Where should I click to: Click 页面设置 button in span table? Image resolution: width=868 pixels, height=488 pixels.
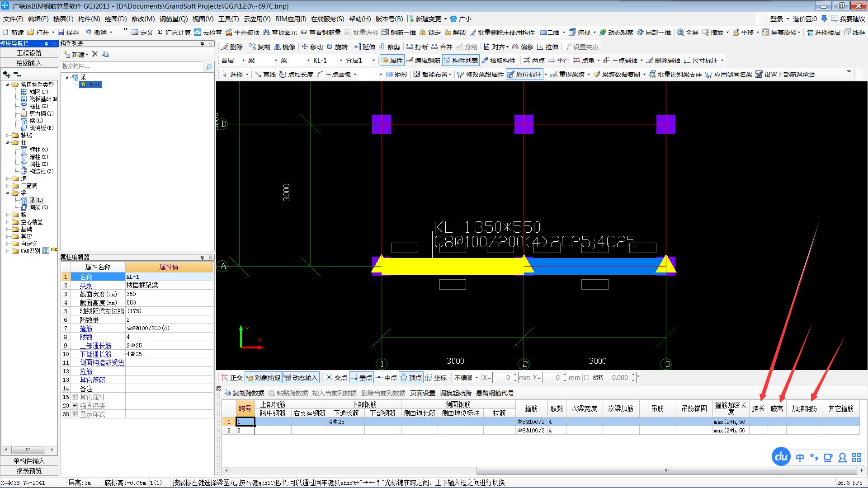423,393
